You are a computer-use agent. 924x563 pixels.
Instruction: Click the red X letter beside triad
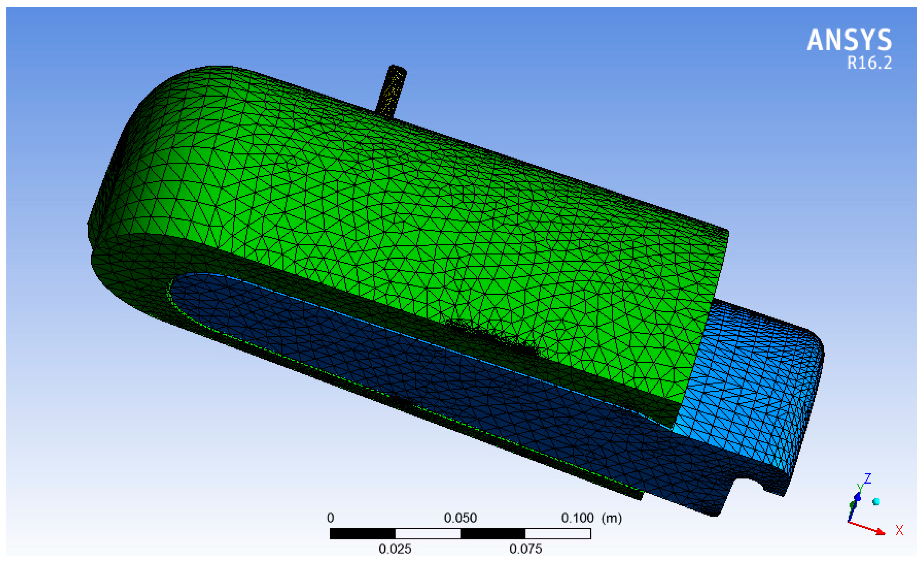(x=899, y=530)
